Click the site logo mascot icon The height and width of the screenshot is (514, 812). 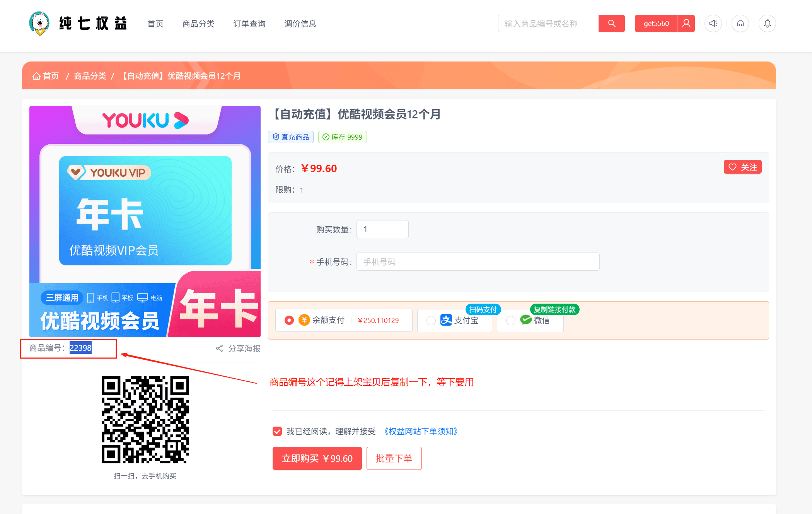point(39,23)
